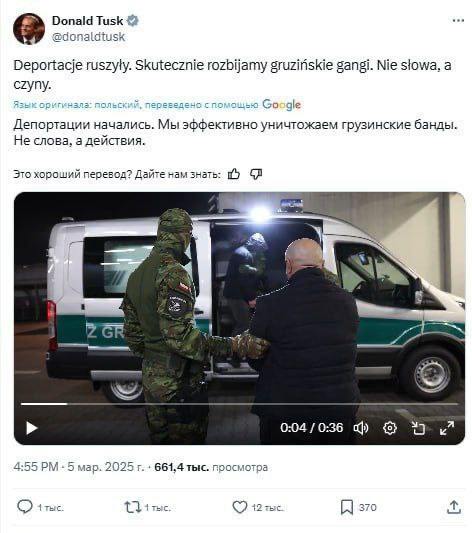Share the post via share icon
472x533 pixels.
coord(454,507)
